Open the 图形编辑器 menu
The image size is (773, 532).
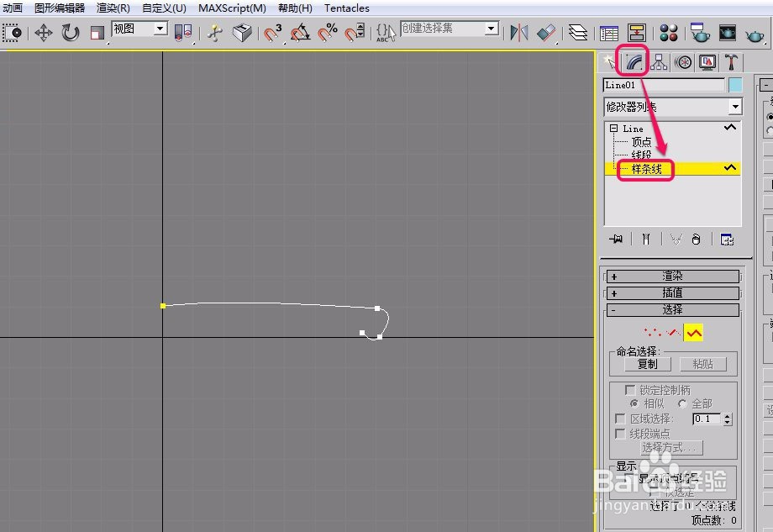pyautogui.click(x=60, y=8)
